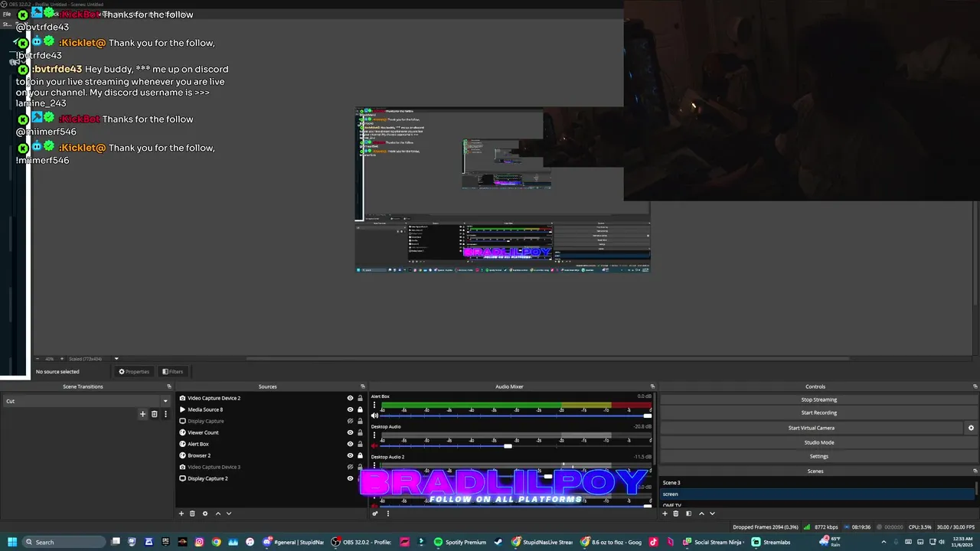Select the screen scene
Screen dimensions: 980x551
pyautogui.click(x=815, y=494)
